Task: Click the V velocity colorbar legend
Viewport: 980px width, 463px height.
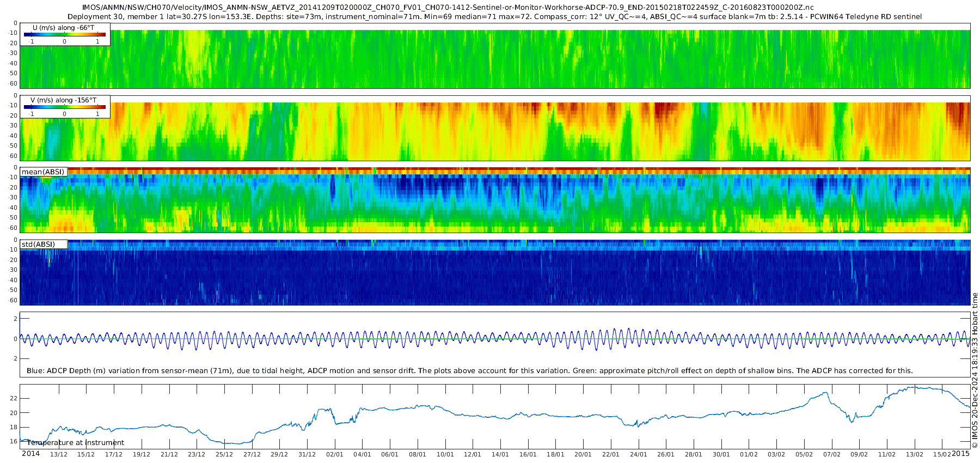Action: (64, 107)
